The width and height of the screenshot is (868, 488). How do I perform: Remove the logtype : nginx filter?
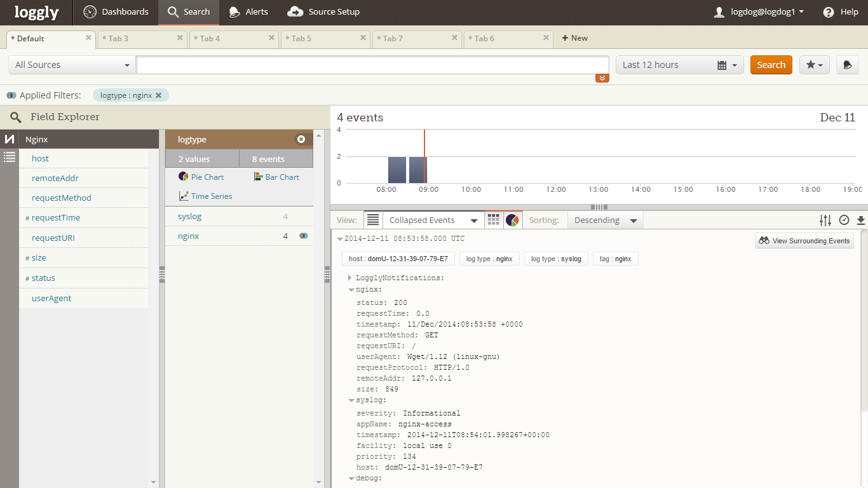pos(158,95)
